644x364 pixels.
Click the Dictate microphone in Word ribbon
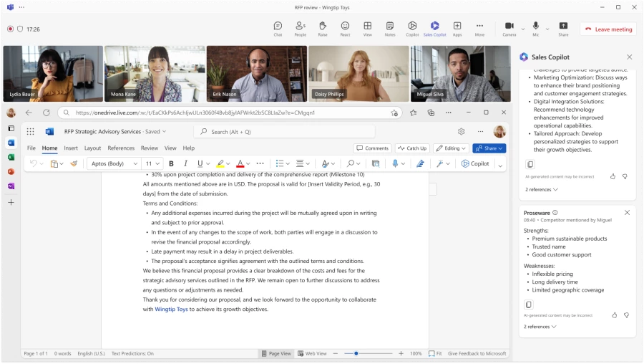click(395, 163)
